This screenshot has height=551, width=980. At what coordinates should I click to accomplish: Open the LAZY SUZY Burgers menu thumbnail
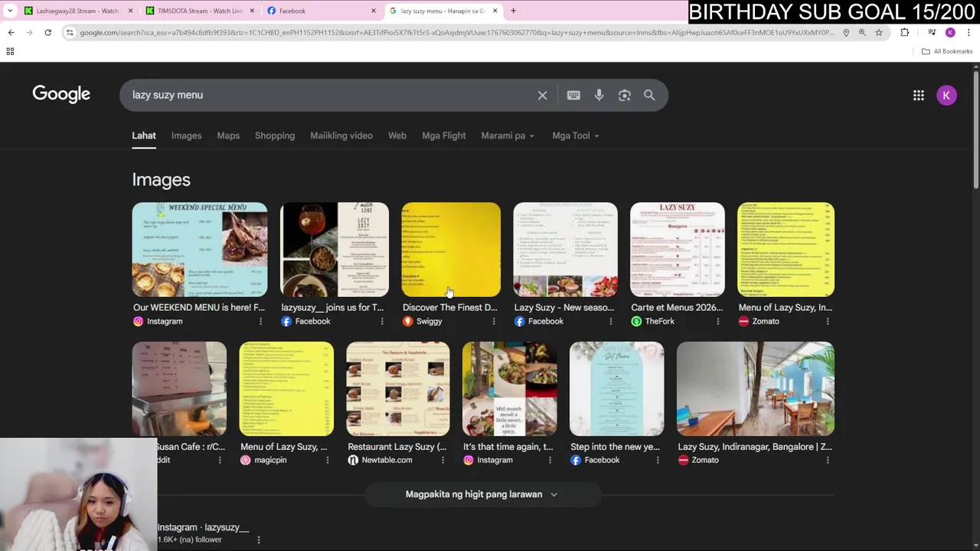pos(678,249)
